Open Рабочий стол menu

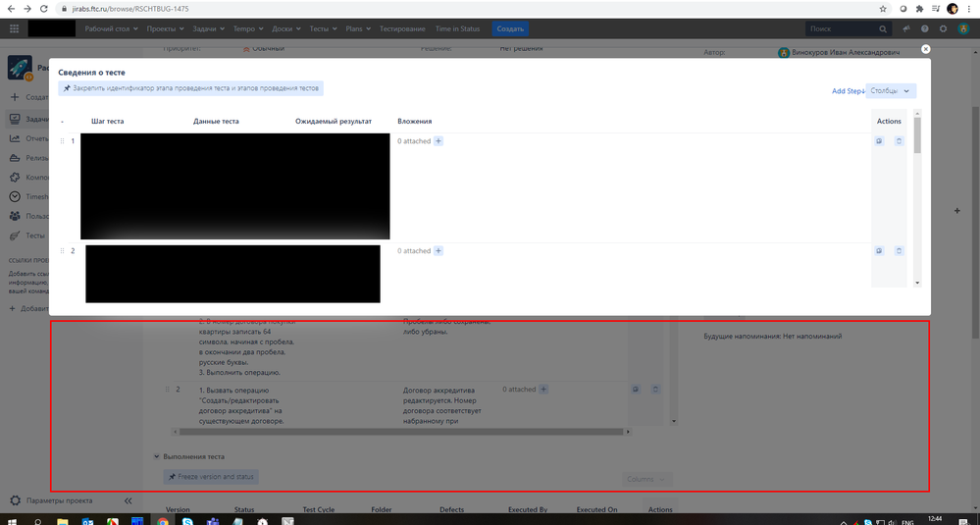pyautogui.click(x=111, y=28)
